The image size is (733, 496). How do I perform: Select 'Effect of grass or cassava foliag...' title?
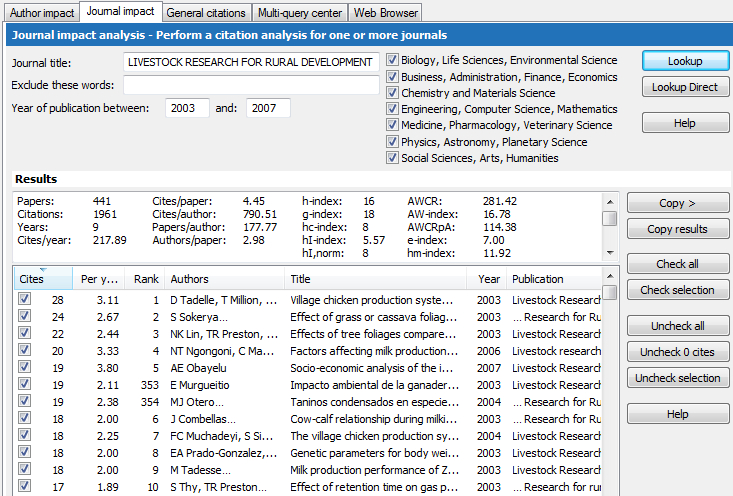374,317
